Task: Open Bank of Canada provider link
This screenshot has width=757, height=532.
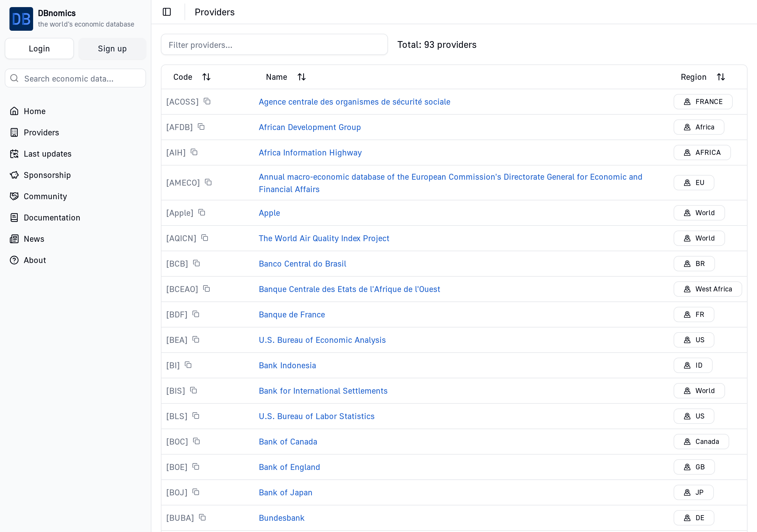Action: [x=288, y=441]
